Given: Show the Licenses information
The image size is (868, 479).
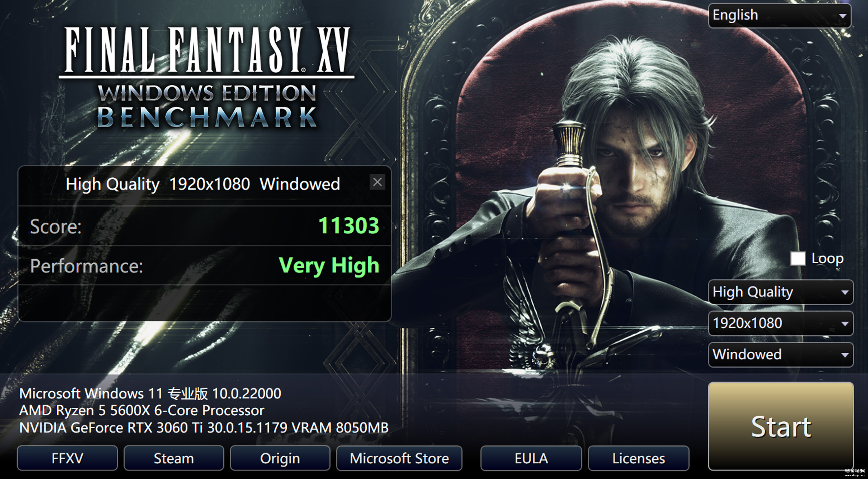Looking at the screenshot, I should 639,458.
